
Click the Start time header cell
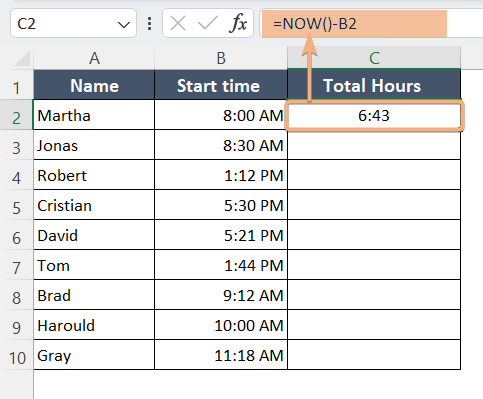coord(221,85)
